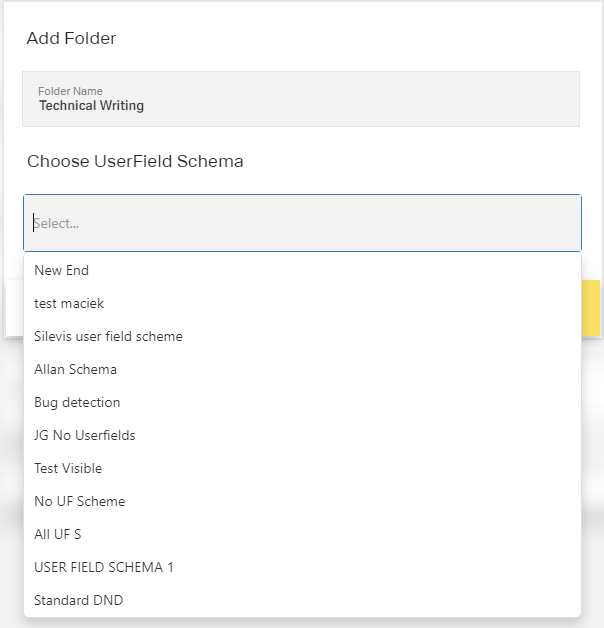
Task: Choose the "Bug detection" schema
Action: (x=77, y=402)
